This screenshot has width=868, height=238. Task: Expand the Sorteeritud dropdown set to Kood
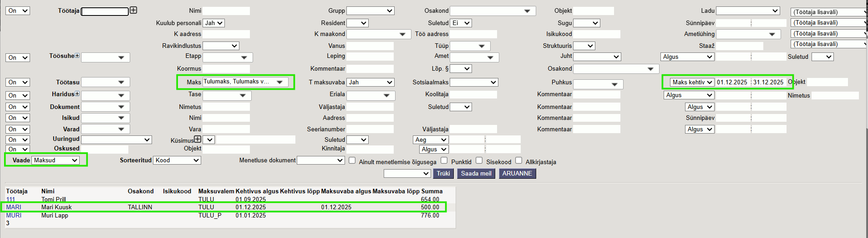click(177, 160)
